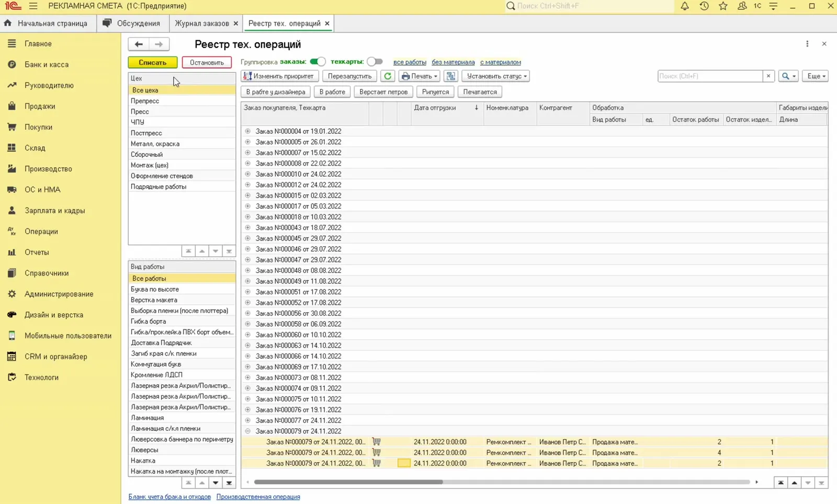Switch to Журнал заказов tab
This screenshot has height=504, width=837.
pyautogui.click(x=202, y=24)
